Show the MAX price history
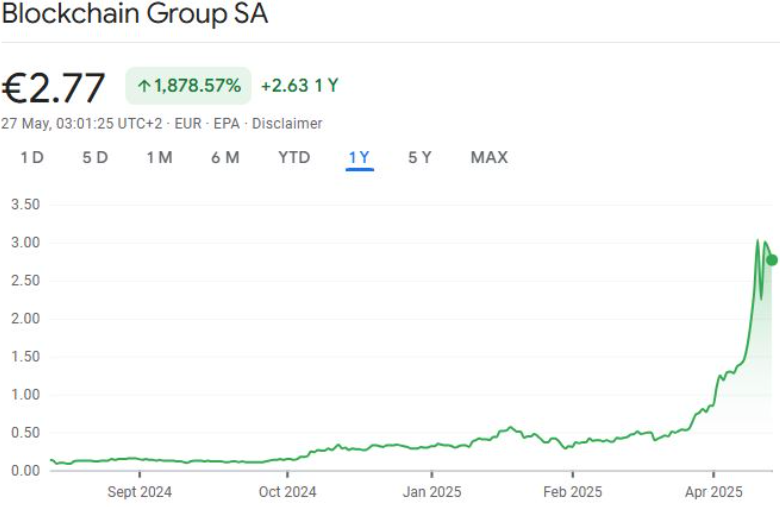Image resolution: width=780 pixels, height=507 pixels. tap(489, 157)
